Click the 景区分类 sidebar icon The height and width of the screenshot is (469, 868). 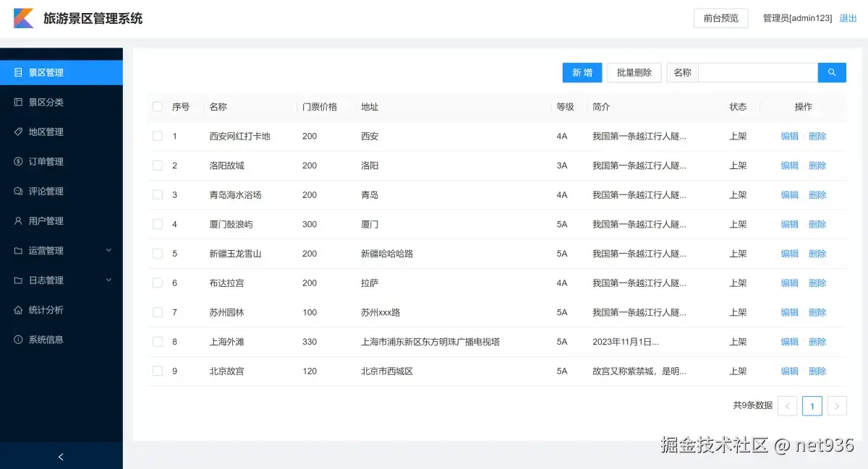[x=18, y=102]
